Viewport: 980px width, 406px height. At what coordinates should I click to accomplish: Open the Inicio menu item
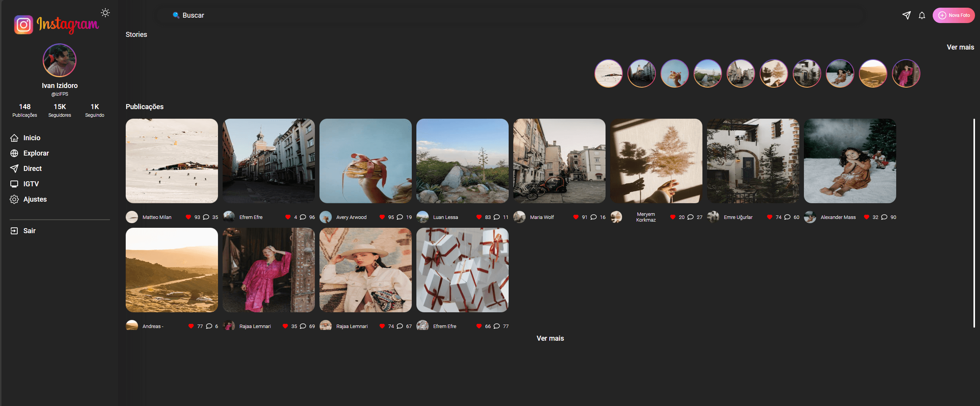coord(32,138)
